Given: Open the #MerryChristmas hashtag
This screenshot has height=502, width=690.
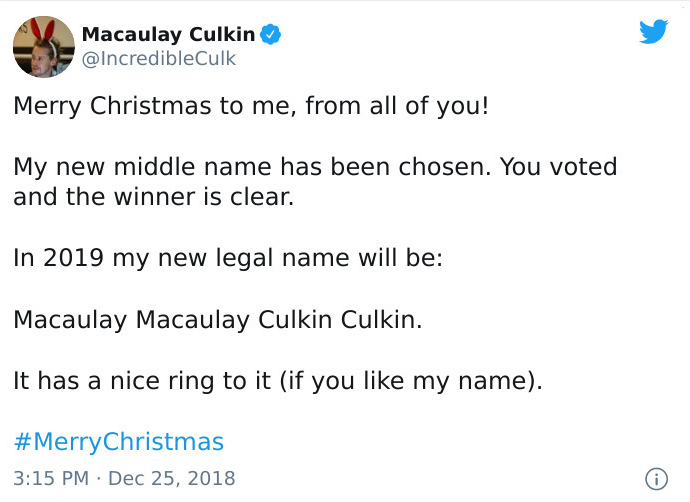Looking at the screenshot, I should (118, 441).
